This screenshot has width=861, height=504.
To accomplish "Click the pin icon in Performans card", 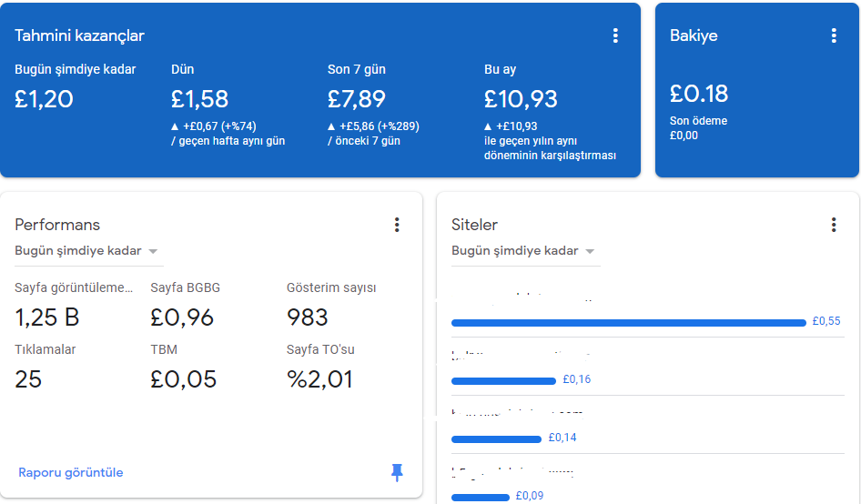I will [397, 472].
